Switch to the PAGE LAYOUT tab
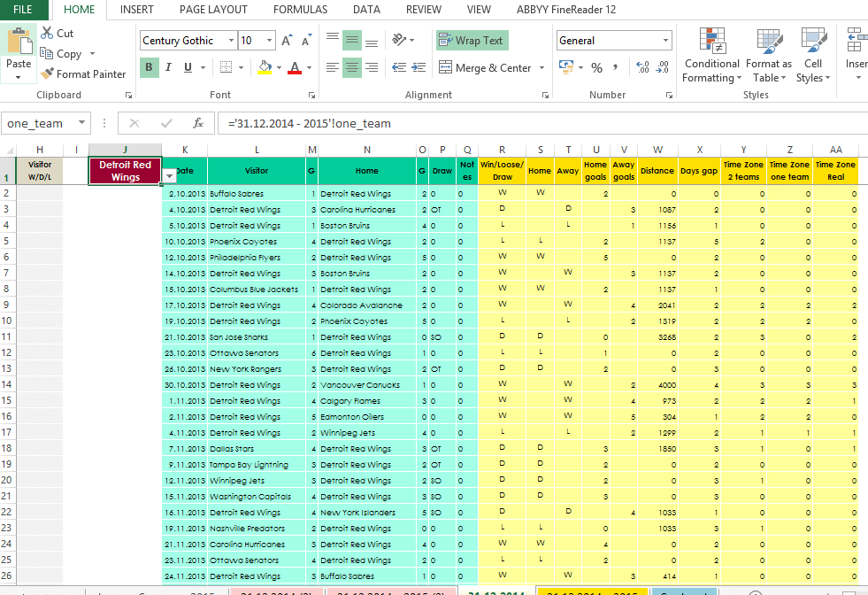 [213, 10]
